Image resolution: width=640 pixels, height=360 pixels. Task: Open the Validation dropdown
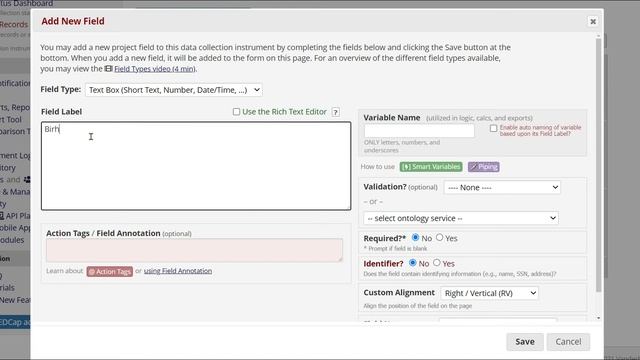coord(502,187)
